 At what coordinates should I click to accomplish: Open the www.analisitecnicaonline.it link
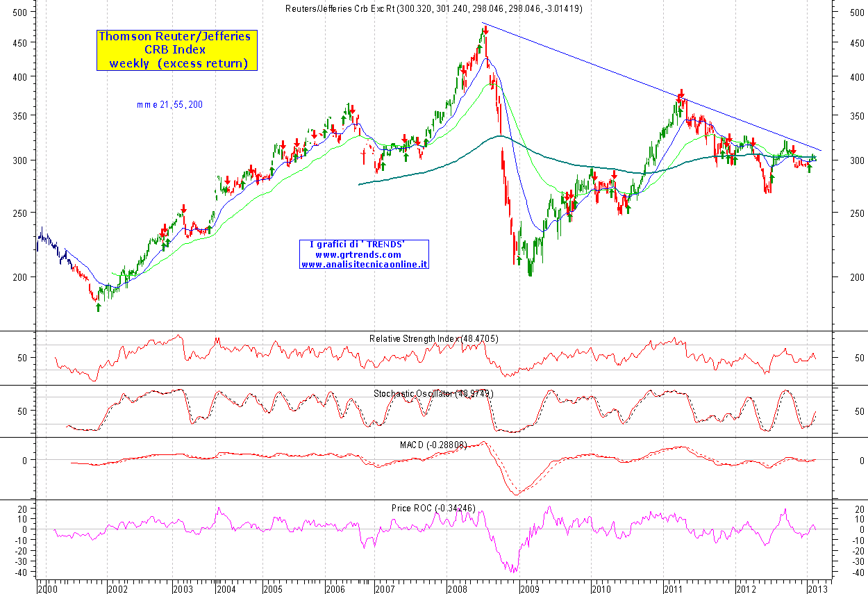click(364, 264)
